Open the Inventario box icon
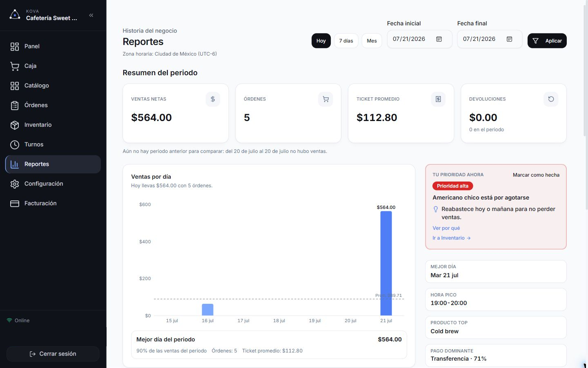Viewport: 588px width, 368px height. pos(15,125)
